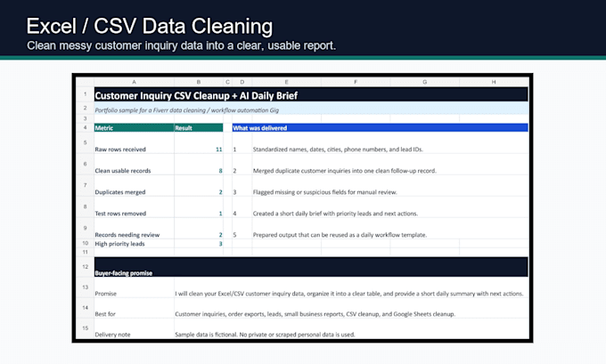Click the 'Portfolio sample for a Fiverr' cell
Screen dimensions: 606x364
click(x=311, y=109)
